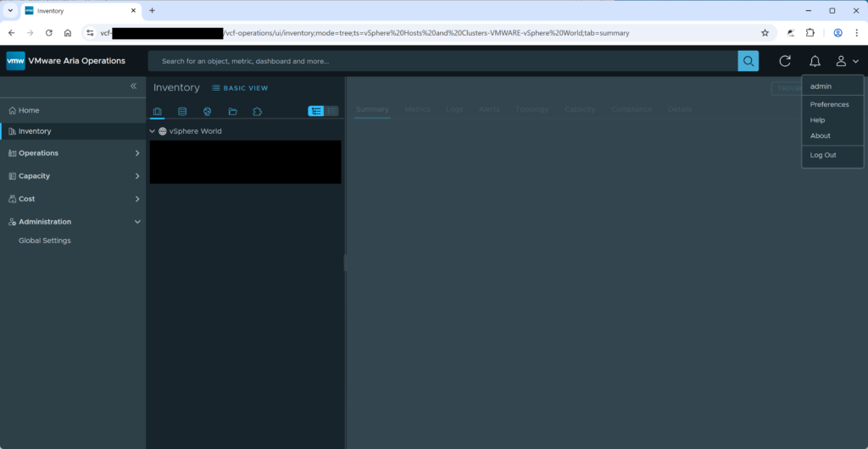This screenshot has width=868, height=449.
Task: Click the vmw logo icon
Action: [x=15, y=61]
